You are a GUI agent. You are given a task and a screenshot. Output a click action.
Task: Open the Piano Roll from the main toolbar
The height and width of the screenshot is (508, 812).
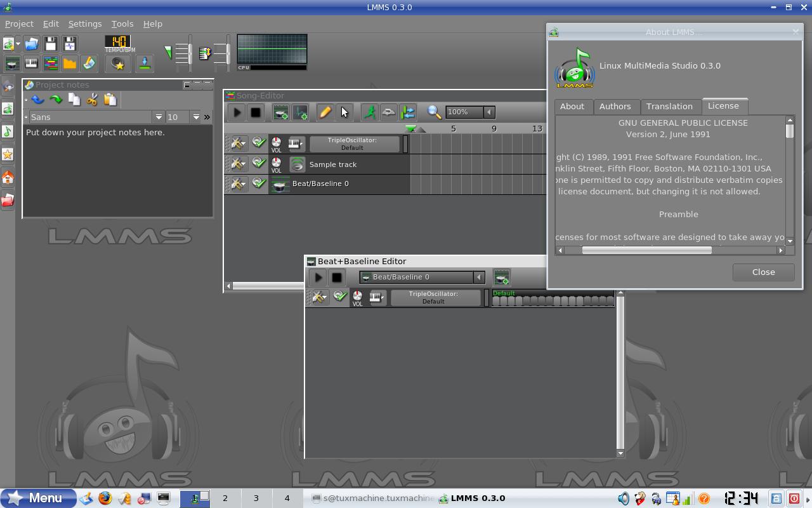click(31, 63)
